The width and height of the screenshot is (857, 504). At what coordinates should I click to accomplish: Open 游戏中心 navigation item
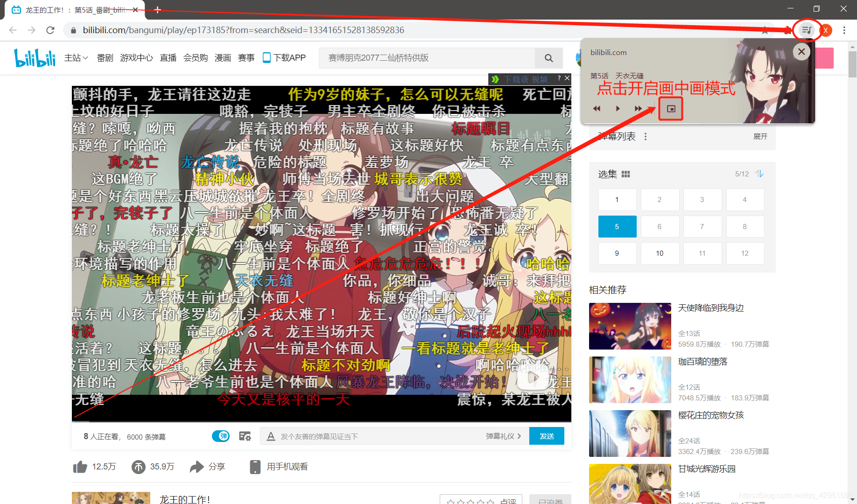[136, 58]
